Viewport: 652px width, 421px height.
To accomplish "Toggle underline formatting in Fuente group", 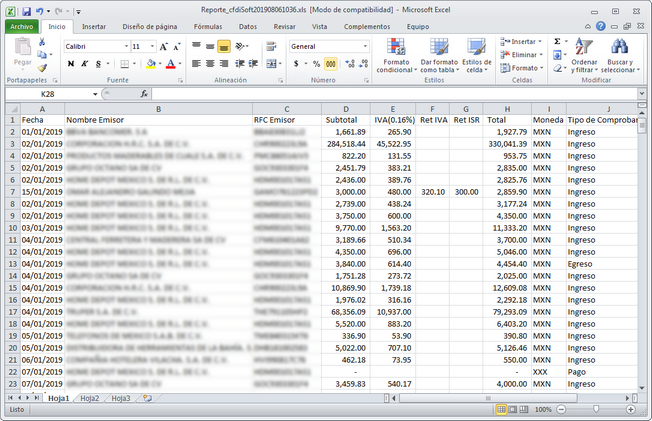I will coord(100,64).
